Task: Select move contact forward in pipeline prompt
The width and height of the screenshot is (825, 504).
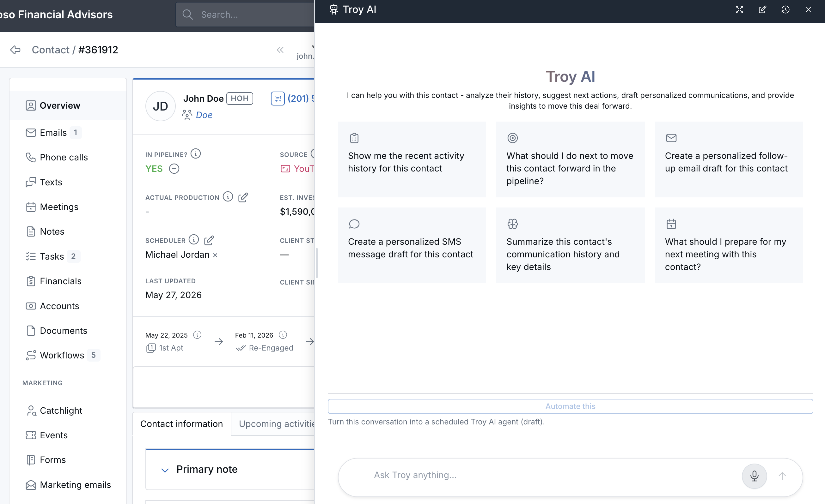Action: coord(570,159)
